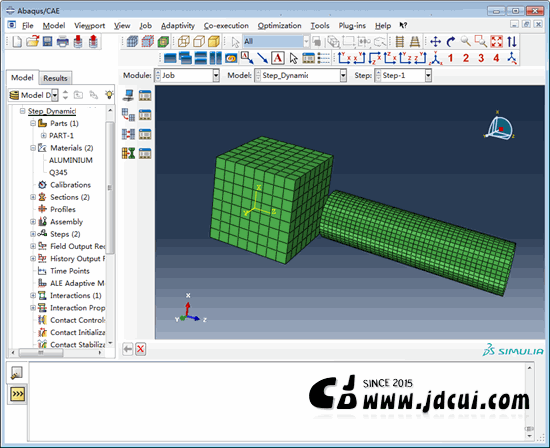Create a new model database icon

pyautogui.click(x=16, y=42)
